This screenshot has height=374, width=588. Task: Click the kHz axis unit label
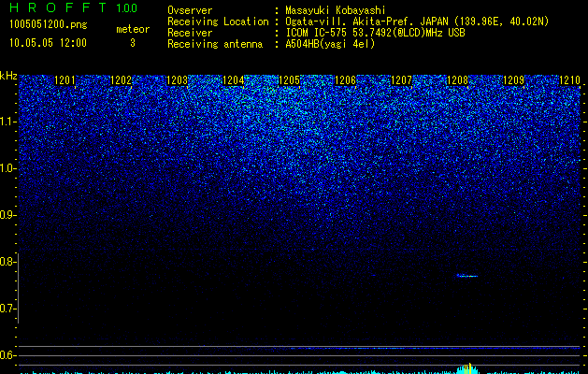[x=8, y=76]
